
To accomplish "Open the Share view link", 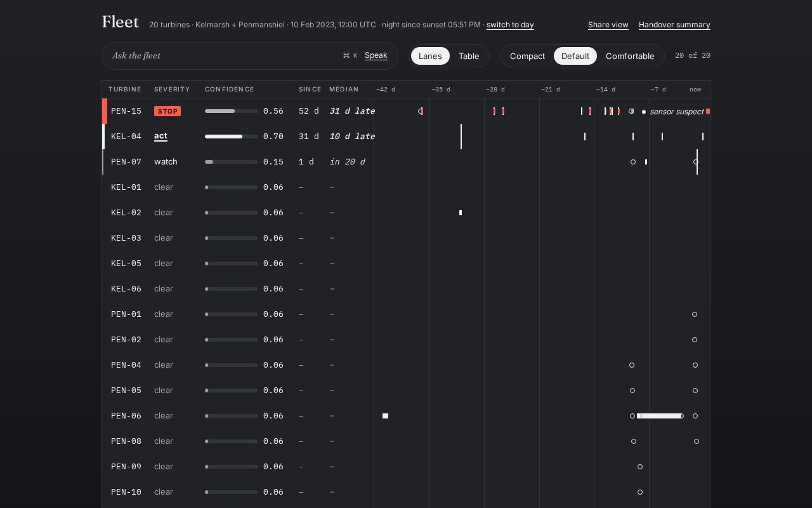I will tap(608, 25).
